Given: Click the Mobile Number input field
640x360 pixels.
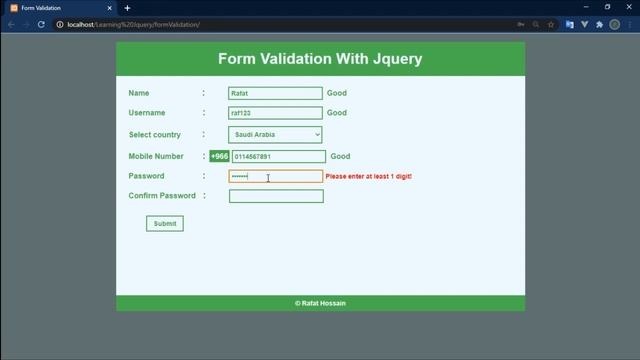Looking at the screenshot, I should [x=279, y=156].
